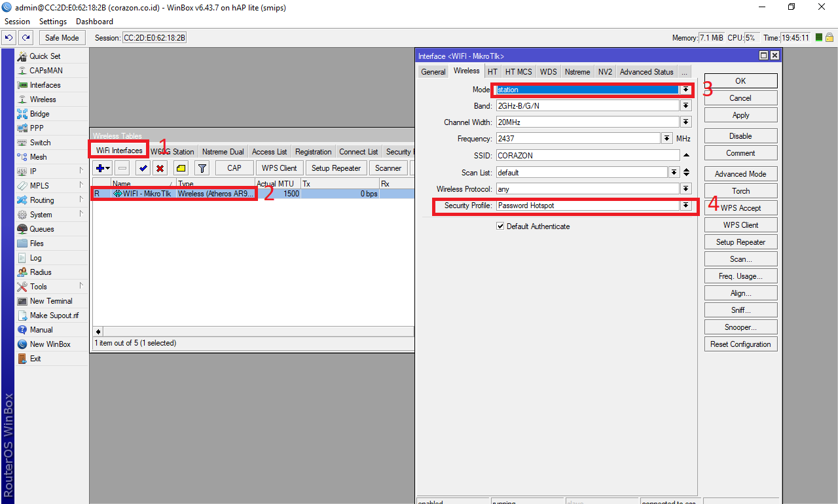This screenshot has height=504, width=838.
Task: Open Interfaces in the sidebar
Action: point(45,85)
